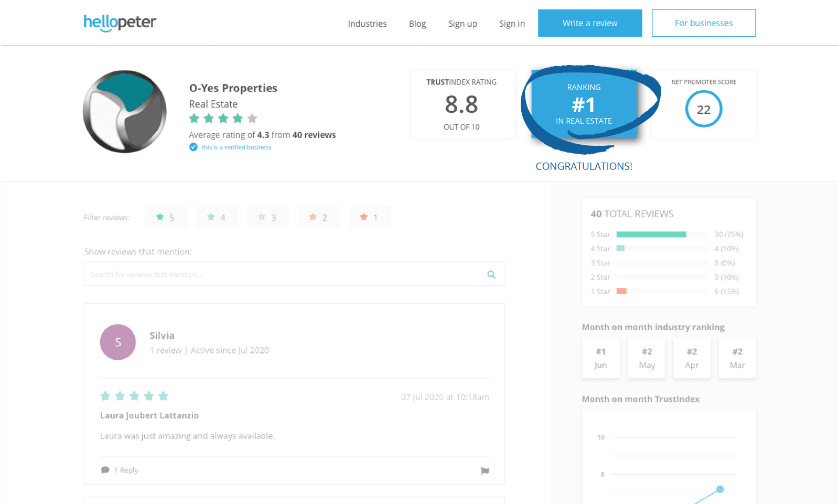Viewport: 839px width, 504px height.
Task: Click the reply speech bubble icon
Action: point(105,470)
